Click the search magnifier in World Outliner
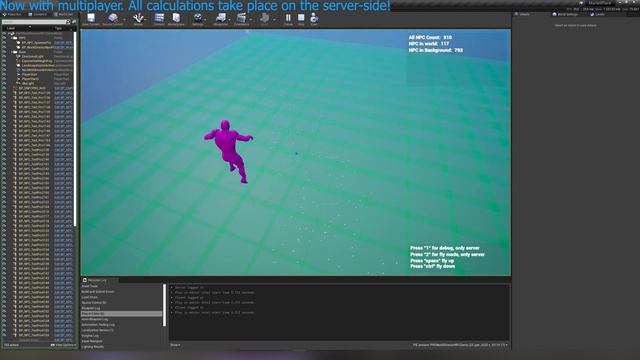 [68, 22]
